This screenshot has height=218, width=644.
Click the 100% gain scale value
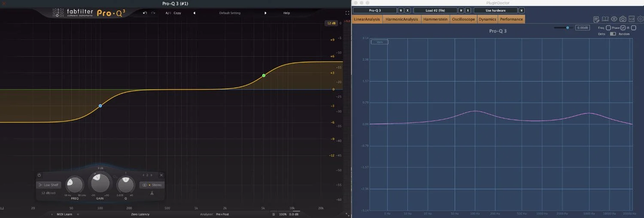tap(283, 214)
